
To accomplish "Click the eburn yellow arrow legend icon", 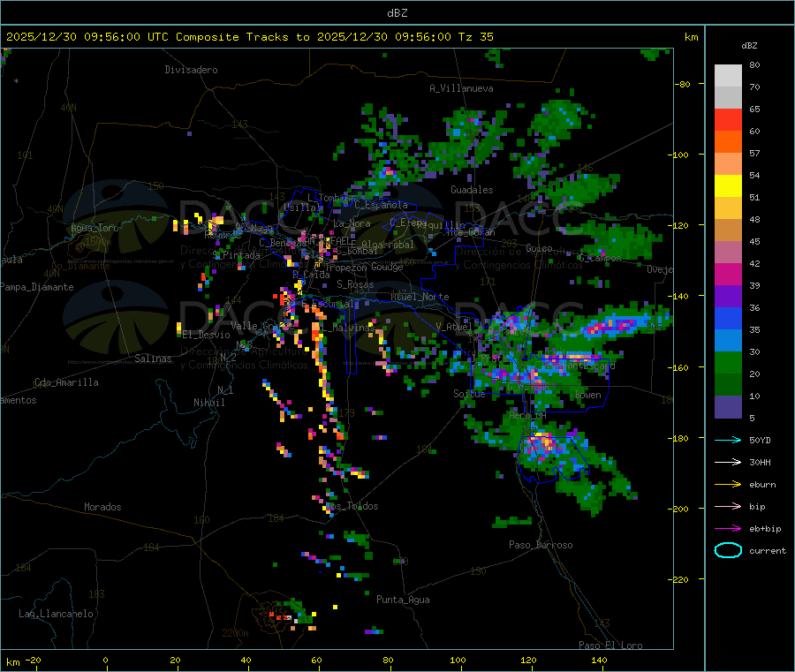I will pos(728,485).
